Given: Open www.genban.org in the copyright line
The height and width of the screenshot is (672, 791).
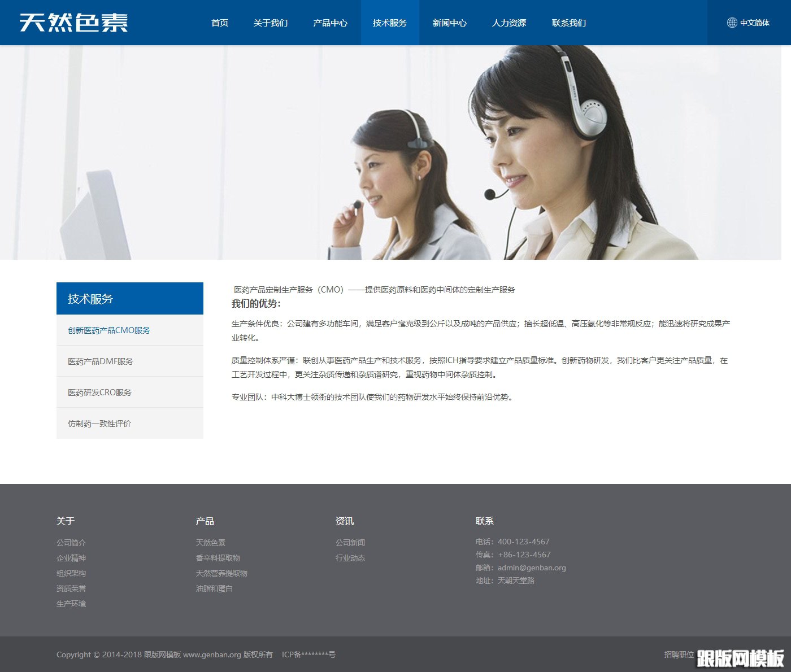Looking at the screenshot, I should tap(211, 655).
